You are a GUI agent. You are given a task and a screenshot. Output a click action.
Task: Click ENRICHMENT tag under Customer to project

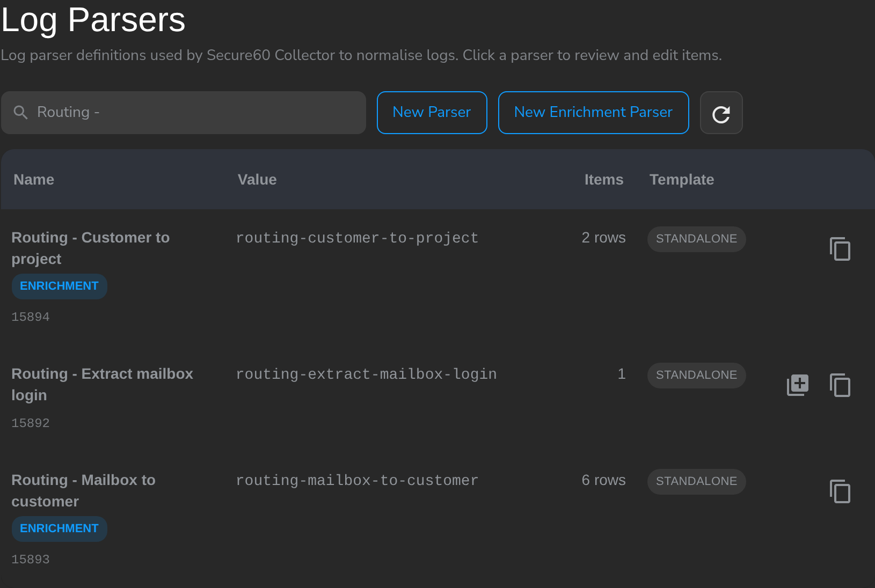pos(59,286)
